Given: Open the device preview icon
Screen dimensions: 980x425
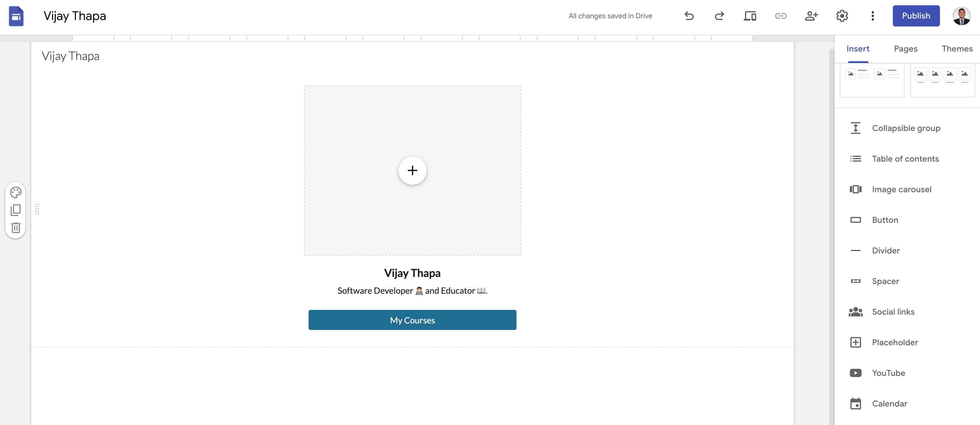Looking at the screenshot, I should coord(750,16).
